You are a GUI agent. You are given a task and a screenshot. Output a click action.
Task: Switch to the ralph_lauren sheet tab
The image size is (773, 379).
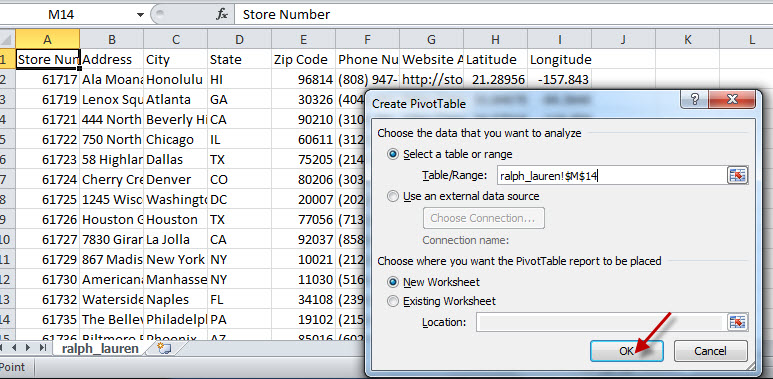pyautogui.click(x=100, y=348)
